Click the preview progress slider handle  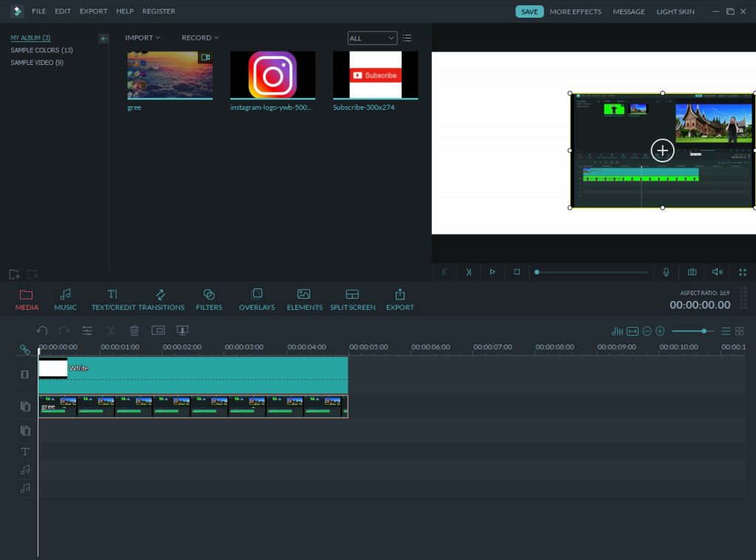point(537,272)
